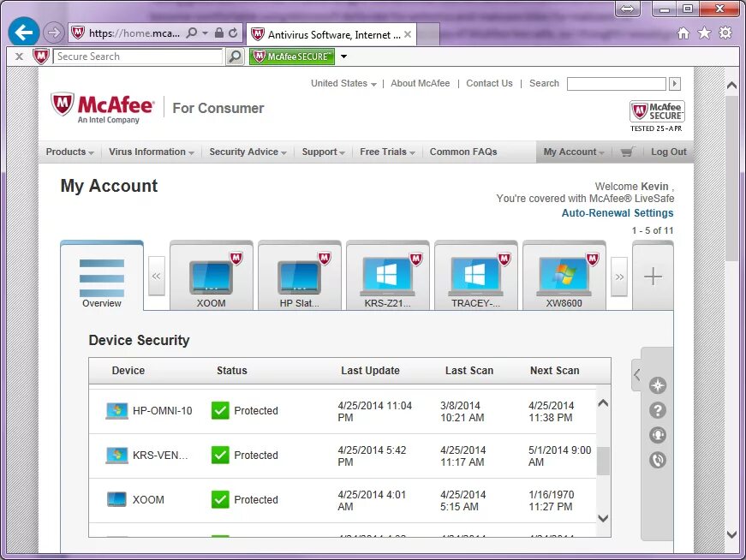Click the chat support headset icon
The image size is (746, 560).
[x=658, y=435]
